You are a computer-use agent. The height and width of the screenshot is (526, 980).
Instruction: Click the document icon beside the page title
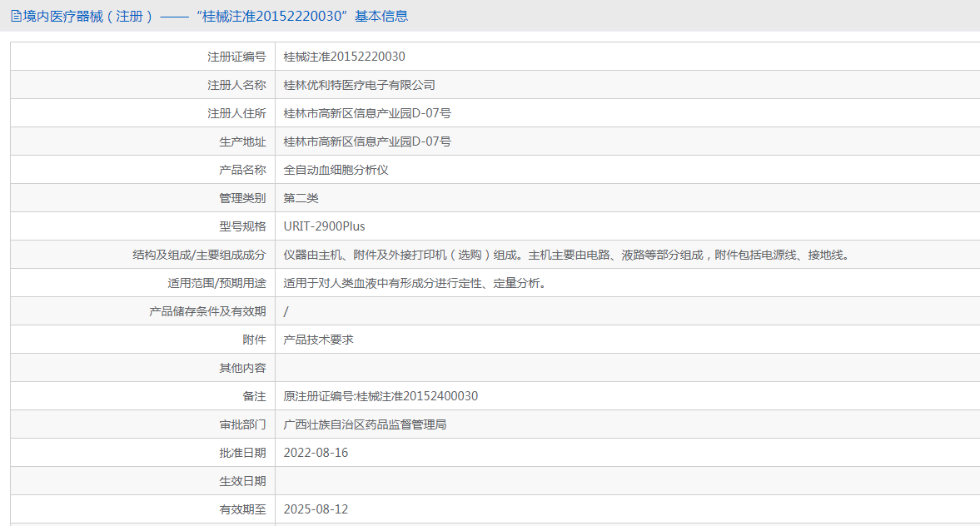[16, 17]
